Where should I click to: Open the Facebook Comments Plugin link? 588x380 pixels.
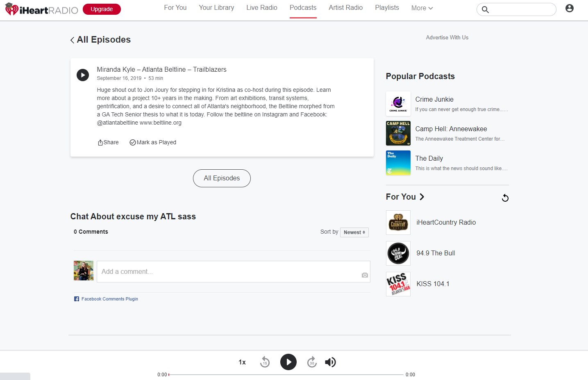[x=110, y=299]
